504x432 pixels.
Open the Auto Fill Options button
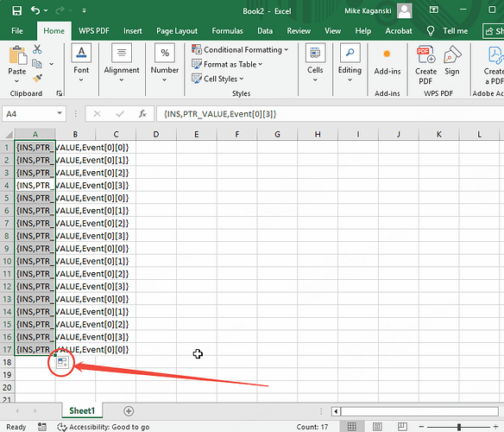click(62, 363)
